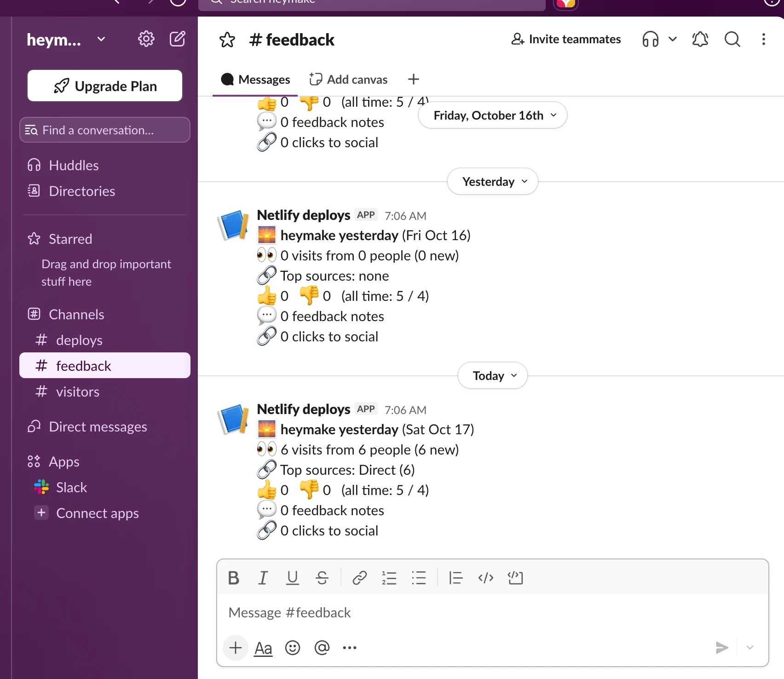Viewport: 784px width, 679px height.
Task: Insert a link in message
Action: [359, 578]
